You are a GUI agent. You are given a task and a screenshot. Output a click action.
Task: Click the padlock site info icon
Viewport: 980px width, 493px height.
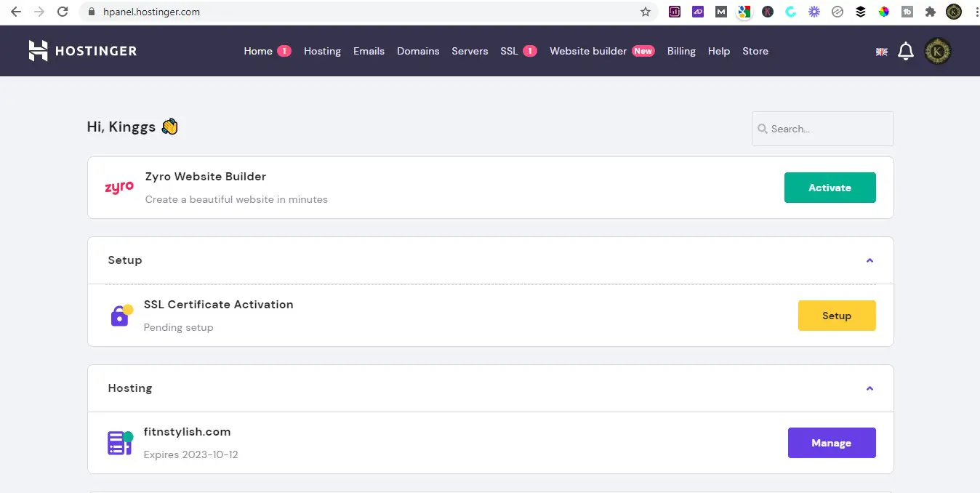[x=92, y=12]
